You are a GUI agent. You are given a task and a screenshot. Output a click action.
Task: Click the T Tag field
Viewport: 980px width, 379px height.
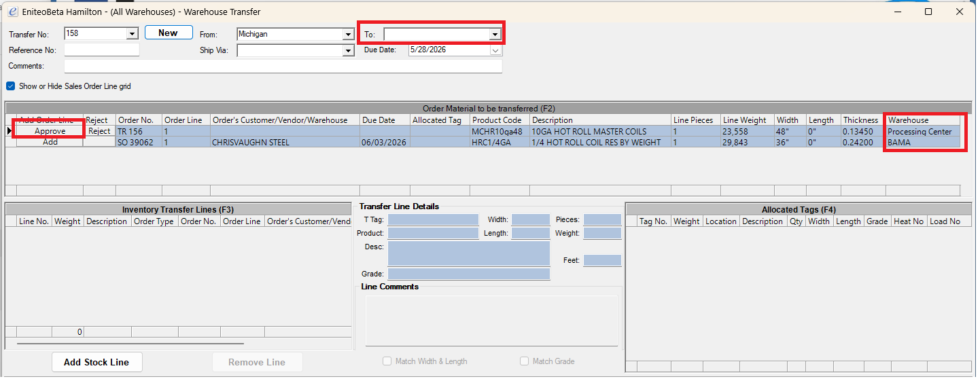pyautogui.click(x=434, y=219)
